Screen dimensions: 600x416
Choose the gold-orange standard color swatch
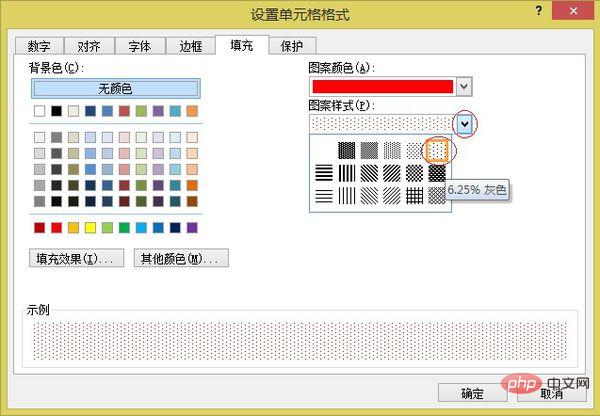click(x=73, y=228)
